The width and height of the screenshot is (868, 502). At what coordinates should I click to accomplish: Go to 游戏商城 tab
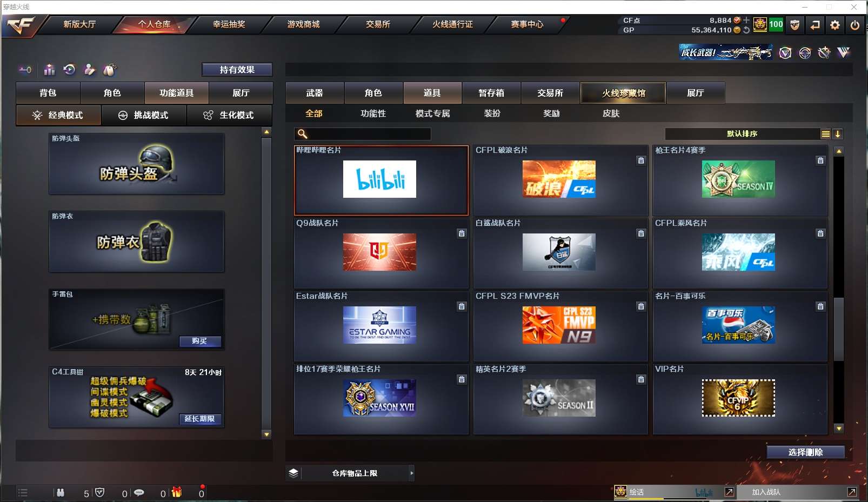pos(304,24)
